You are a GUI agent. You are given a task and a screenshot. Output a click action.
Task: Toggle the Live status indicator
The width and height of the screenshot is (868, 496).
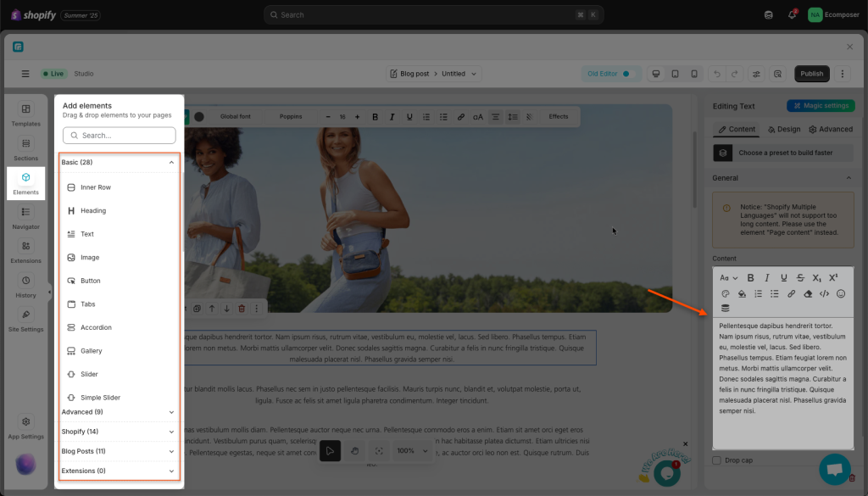53,74
